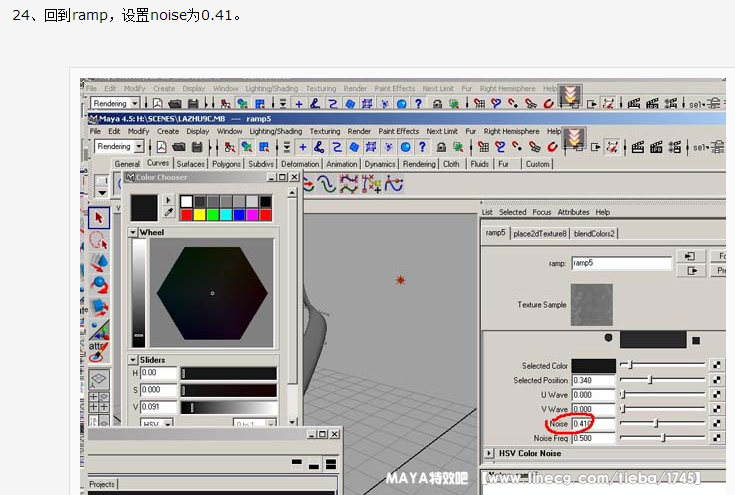Screen dimensions: 735x495
Task: Open the Lighting/Shading menu
Action: [x=275, y=131]
